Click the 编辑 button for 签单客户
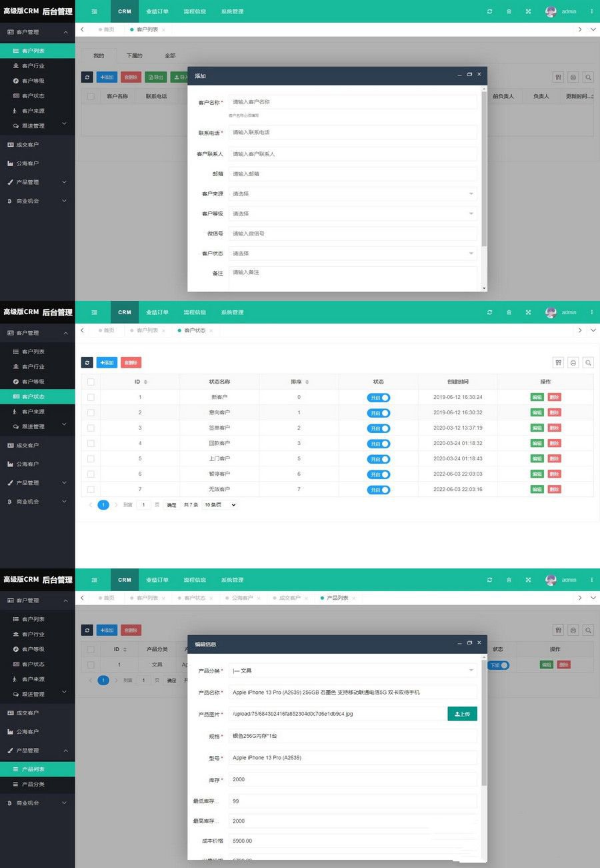 point(537,428)
